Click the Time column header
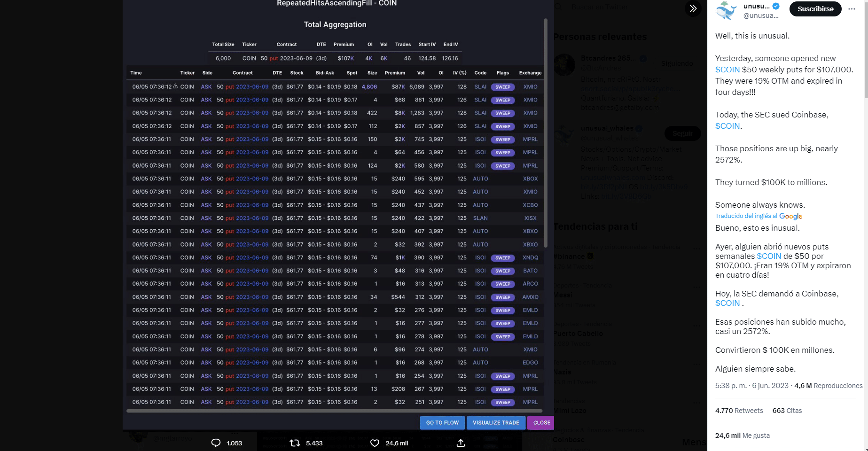 pyautogui.click(x=136, y=73)
